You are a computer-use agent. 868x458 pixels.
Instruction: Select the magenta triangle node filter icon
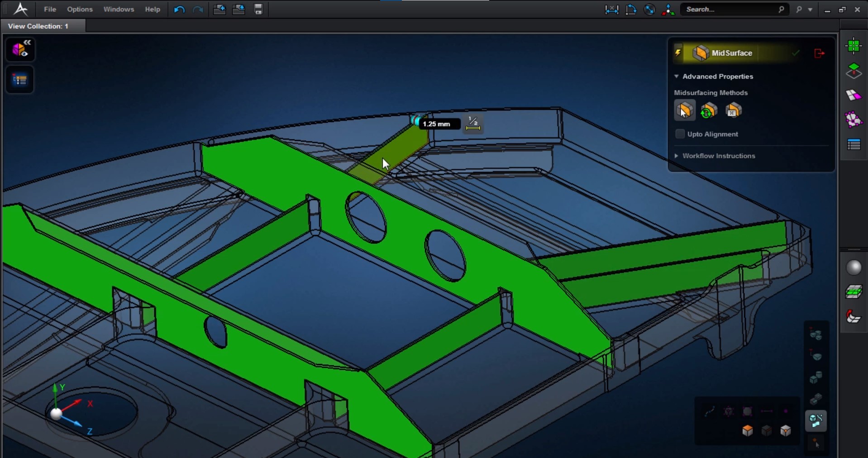[x=729, y=411]
